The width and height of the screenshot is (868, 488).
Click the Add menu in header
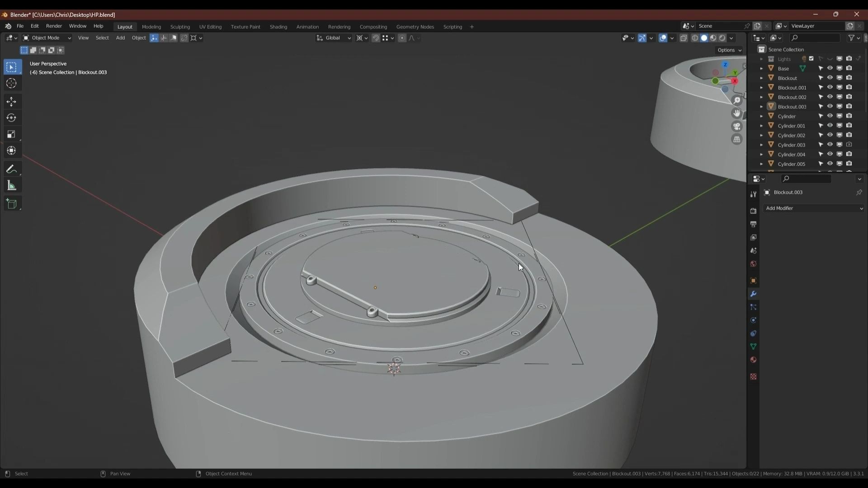click(120, 38)
